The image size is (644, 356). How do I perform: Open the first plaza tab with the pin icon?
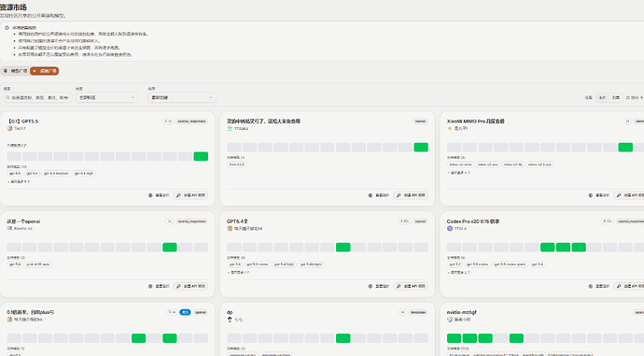tap(15, 71)
